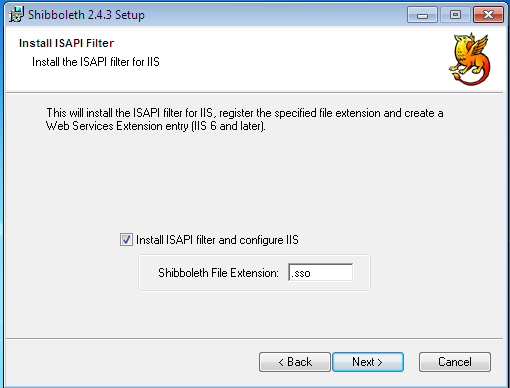Viewport: 510px width, 388px height.
Task: Click the .sso text inside the extension field
Action: point(301,273)
